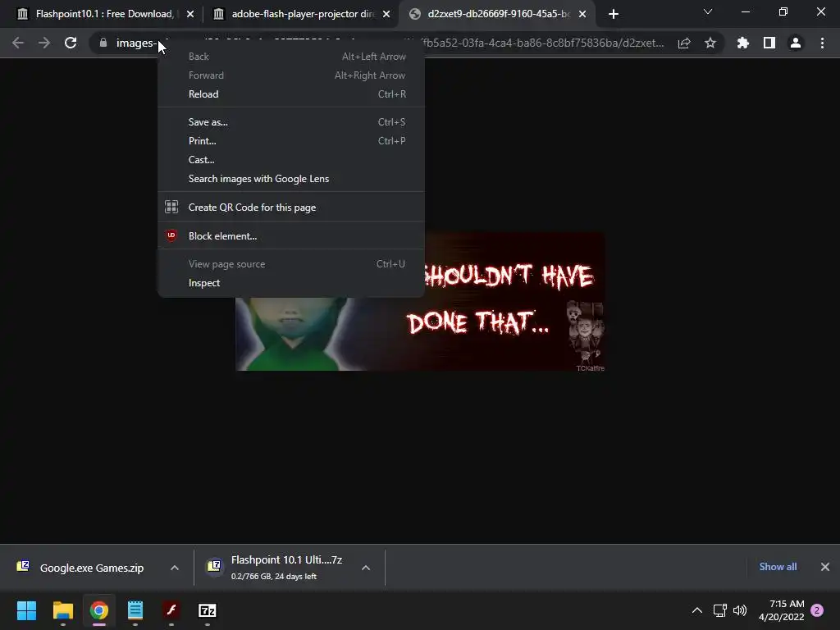Choose Reload from context menu
The width and height of the screenshot is (840, 630).
291,94
